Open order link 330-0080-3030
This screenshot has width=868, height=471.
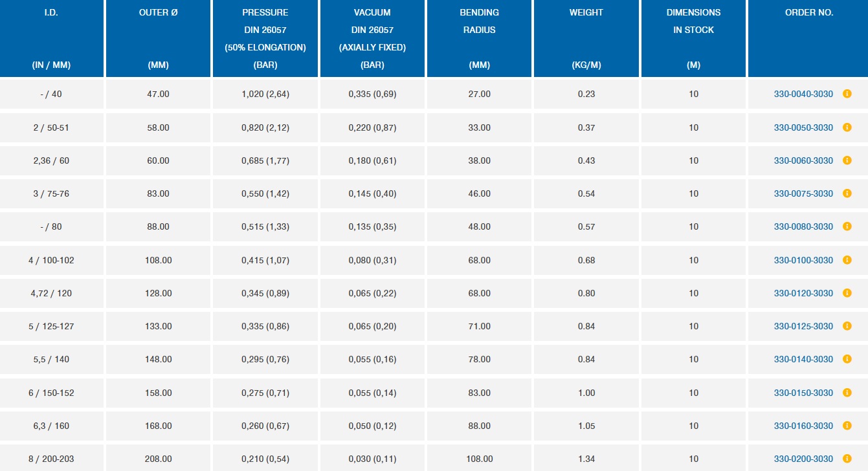(803, 227)
